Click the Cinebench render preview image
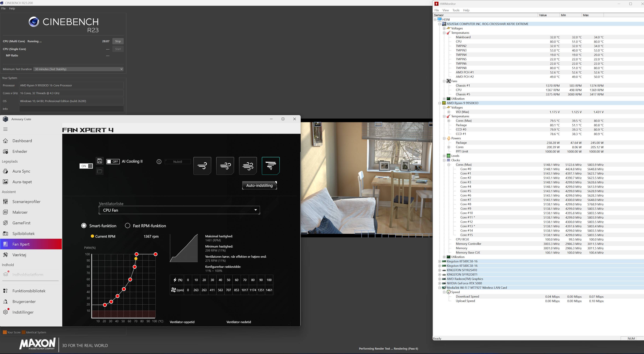 (367, 178)
